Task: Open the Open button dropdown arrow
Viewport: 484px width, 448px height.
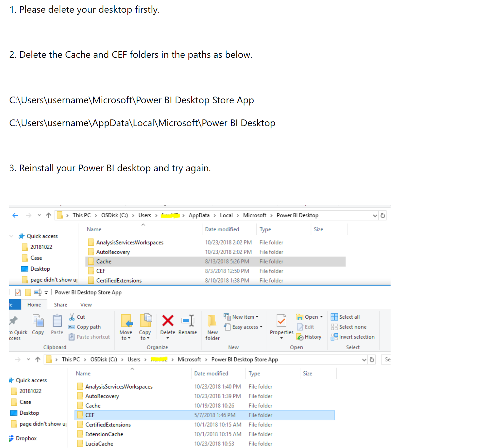Action: [321, 317]
